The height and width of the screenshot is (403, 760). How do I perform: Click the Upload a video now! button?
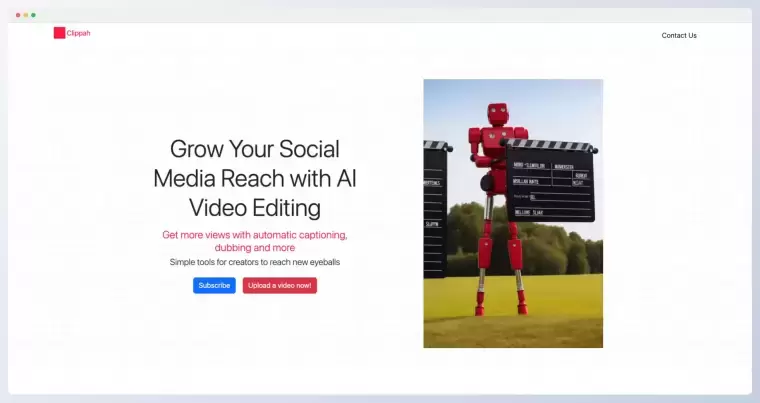point(279,285)
